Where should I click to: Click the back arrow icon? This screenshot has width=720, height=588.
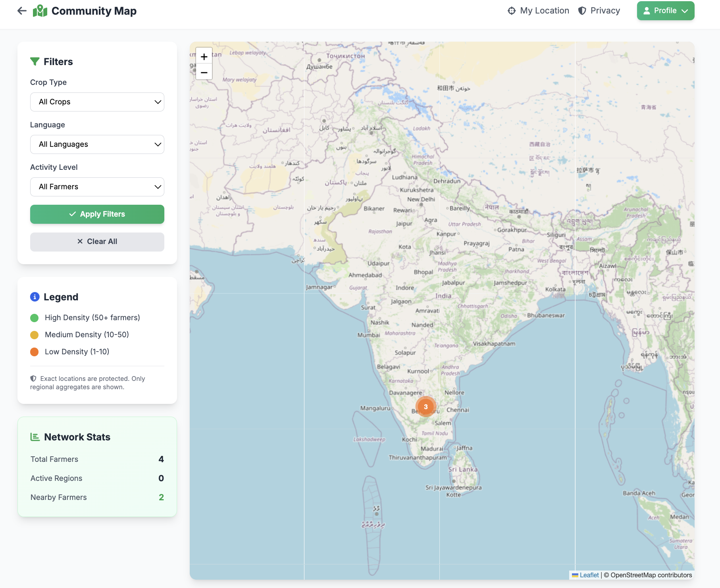click(22, 11)
